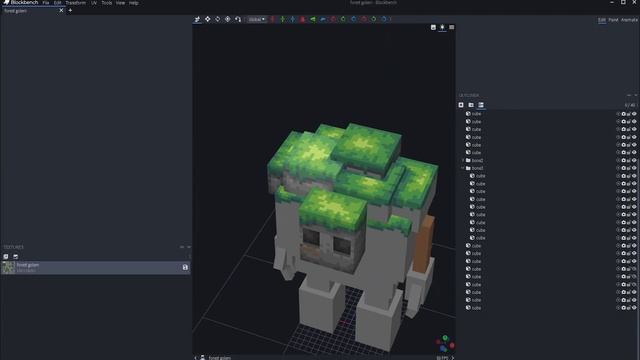Screen dimensions: 640x360
Task: Click the right arrow in bottom status bar
Action: coord(453,358)
